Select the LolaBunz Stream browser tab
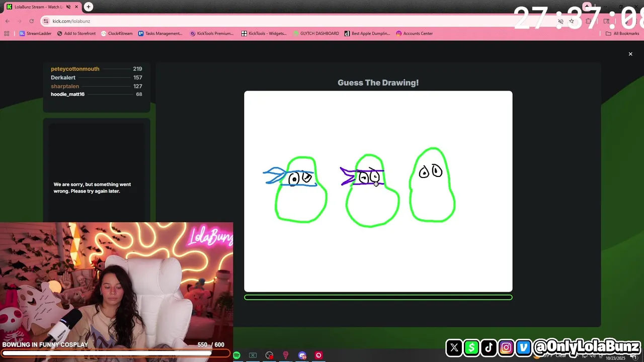 tap(42, 7)
